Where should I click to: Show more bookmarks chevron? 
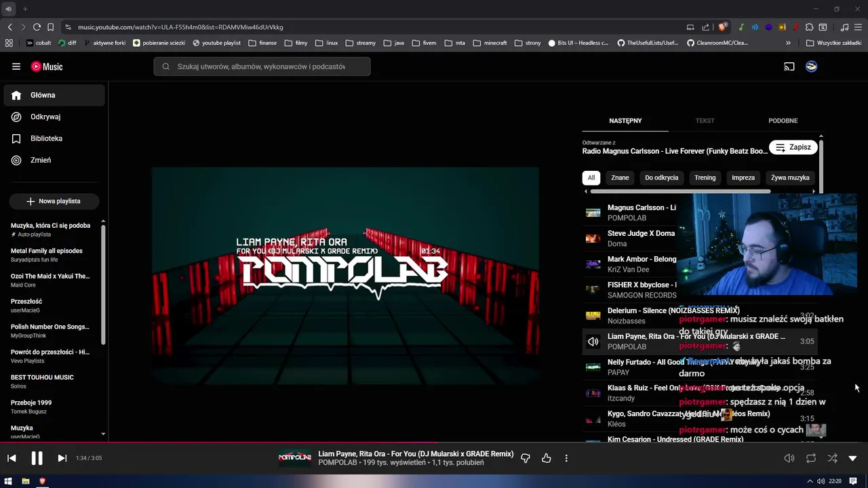(x=788, y=43)
